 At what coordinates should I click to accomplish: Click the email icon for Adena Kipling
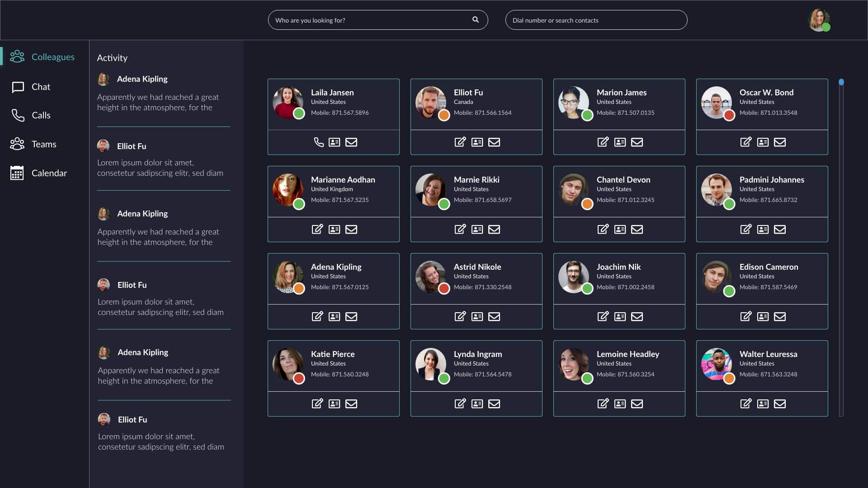[350, 316]
